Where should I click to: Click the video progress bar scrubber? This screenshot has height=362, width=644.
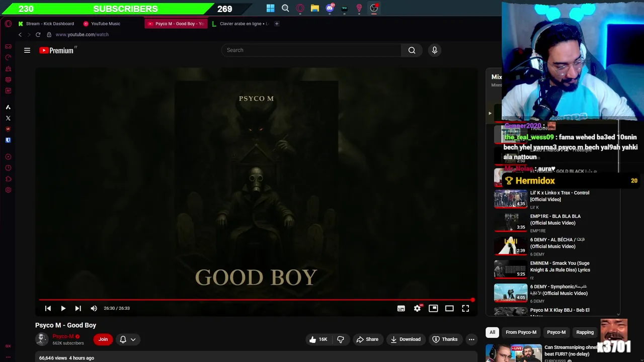472,300
